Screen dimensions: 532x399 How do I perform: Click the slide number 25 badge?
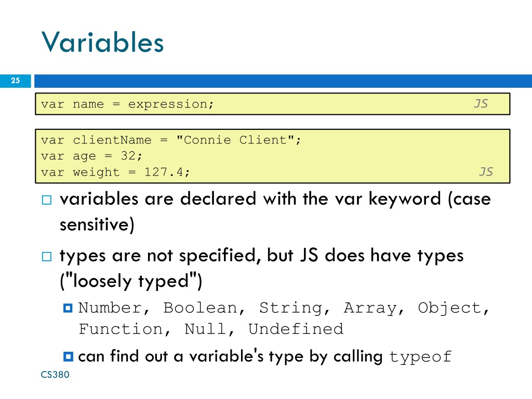coord(15,81)
